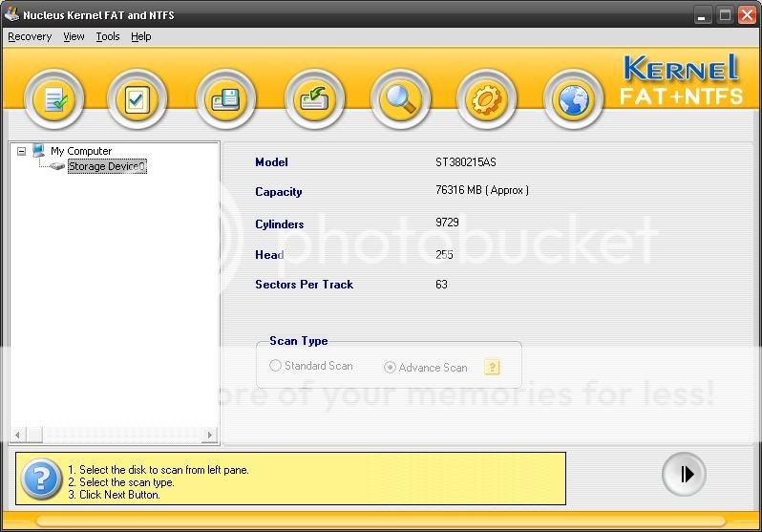
Task: Click the application icon in title bar
Action: (11, 14)
